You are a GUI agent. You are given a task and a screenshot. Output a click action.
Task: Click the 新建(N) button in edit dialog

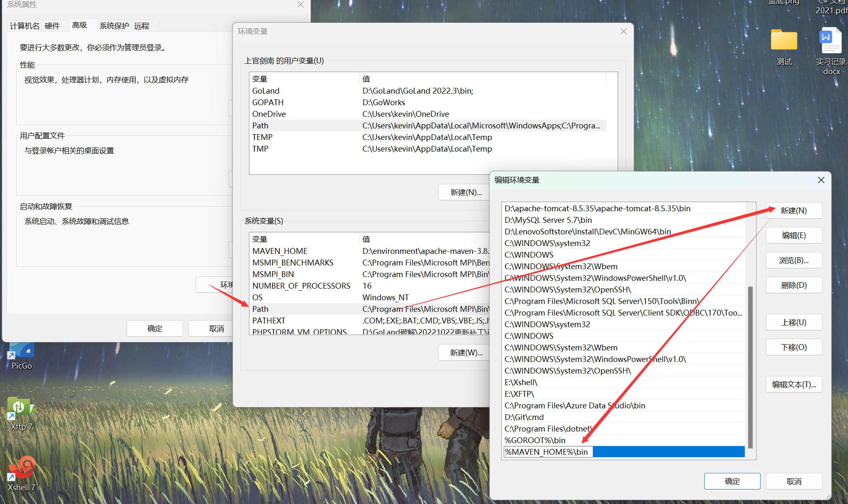(794, 210)
